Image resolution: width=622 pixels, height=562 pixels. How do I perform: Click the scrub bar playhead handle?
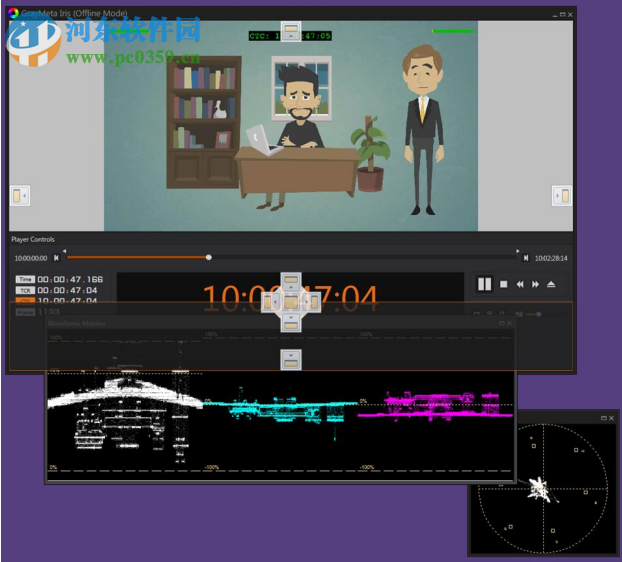click(209, 257)
